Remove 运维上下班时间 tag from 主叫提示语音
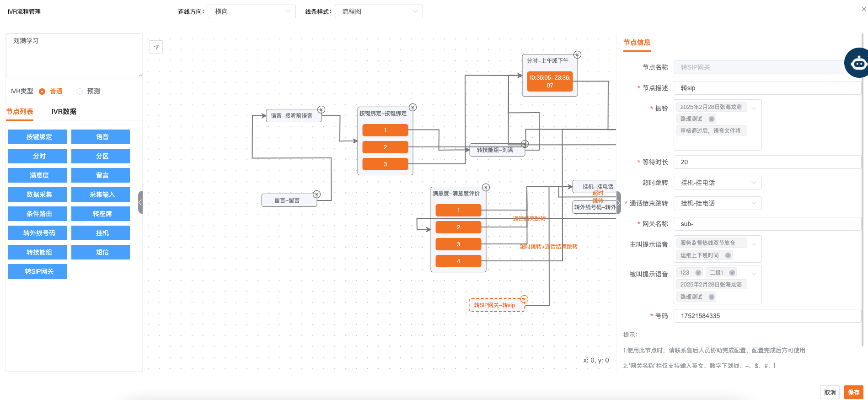The height and width of the screenshot is (400, 868). pos(728,255)
